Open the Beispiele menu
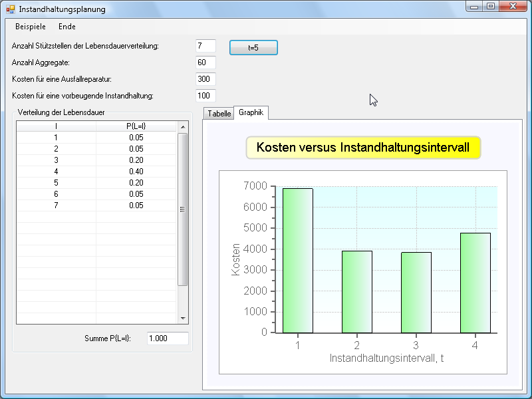This screenshot has width=532, height=399. click(x=31, y=27)
